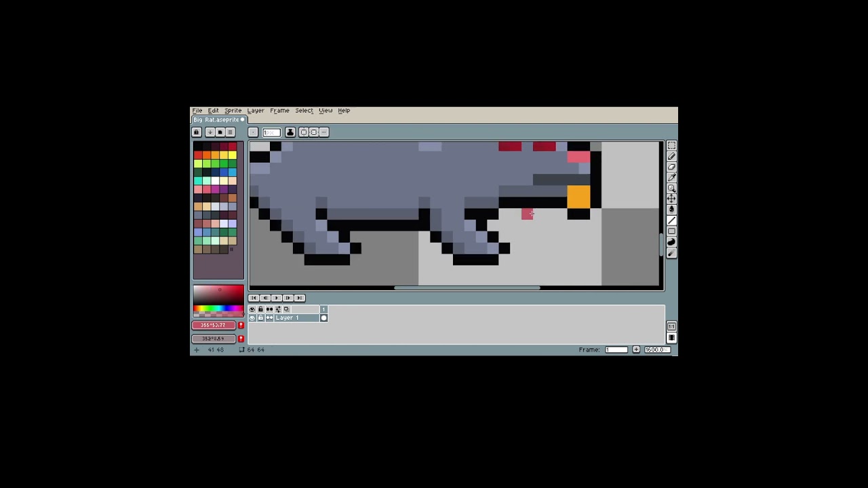The width and height of the screenshot is (868, 488).
Task: Select the Contour blob tool
Action: (x=671, y=242)
